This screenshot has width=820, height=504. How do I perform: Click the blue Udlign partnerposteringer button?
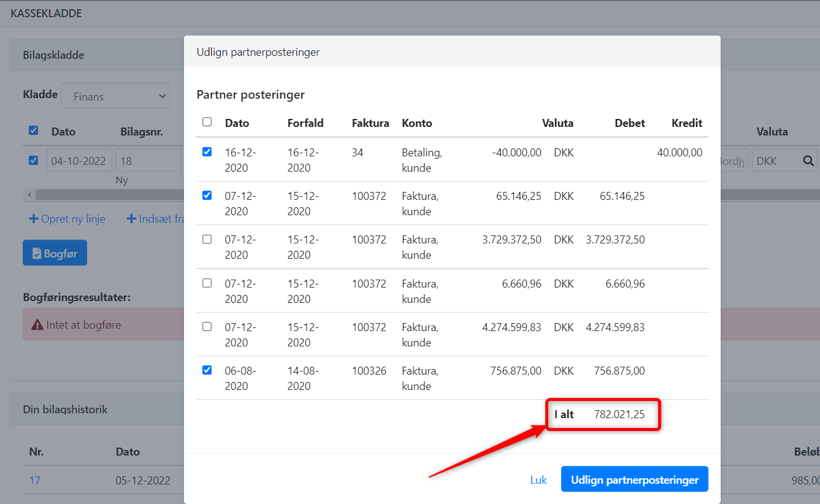[634, 479]
